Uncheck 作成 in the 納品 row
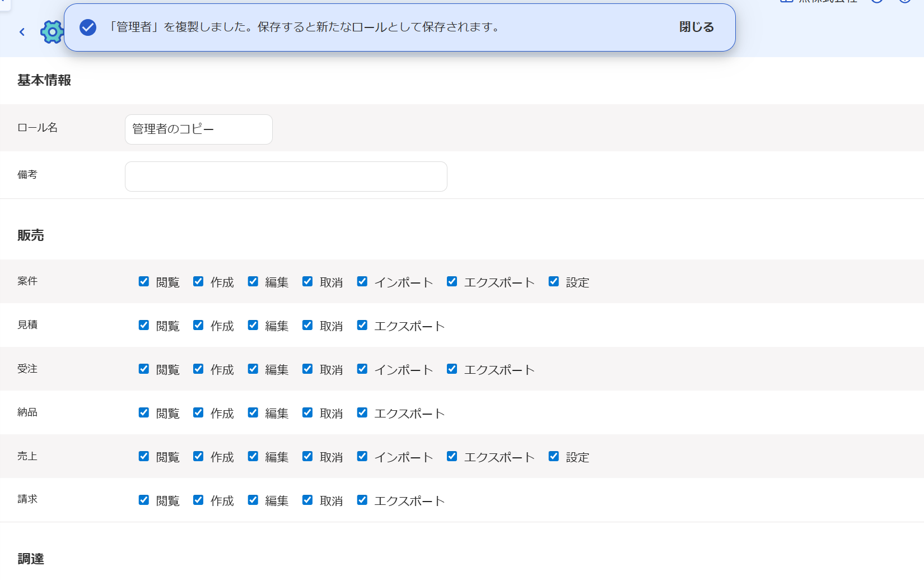Image resolution: width=924 pixels, height=580 pixels. 198,412
